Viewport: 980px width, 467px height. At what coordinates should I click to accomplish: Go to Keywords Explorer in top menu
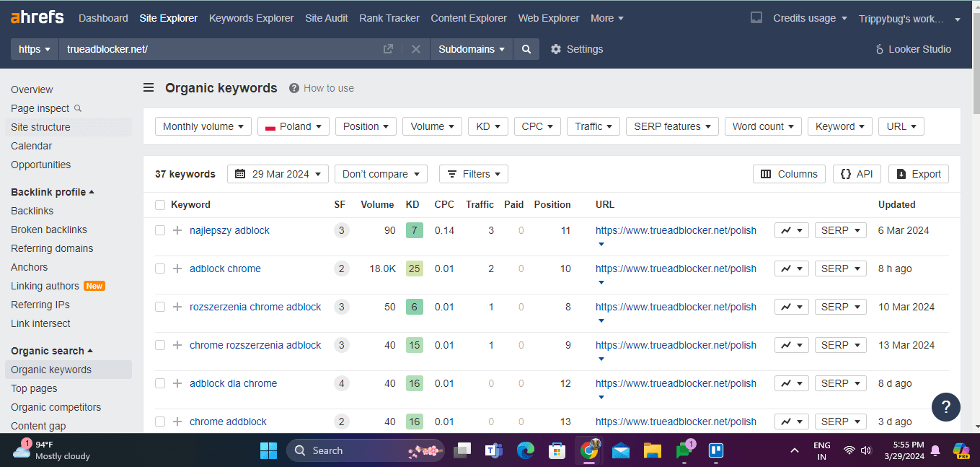(x=251, y=18)
